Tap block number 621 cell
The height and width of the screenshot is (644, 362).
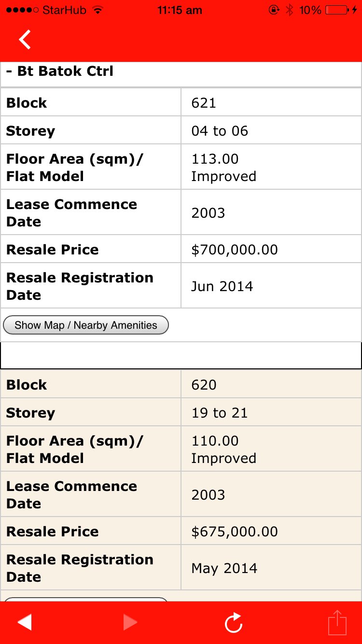[x=204, y=103]
